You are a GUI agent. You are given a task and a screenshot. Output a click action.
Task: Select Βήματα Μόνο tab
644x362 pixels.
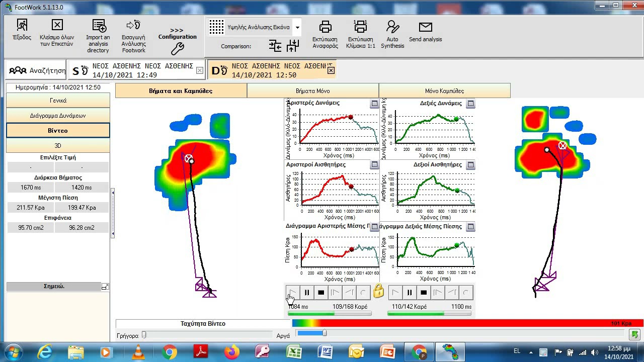[313, 91]
